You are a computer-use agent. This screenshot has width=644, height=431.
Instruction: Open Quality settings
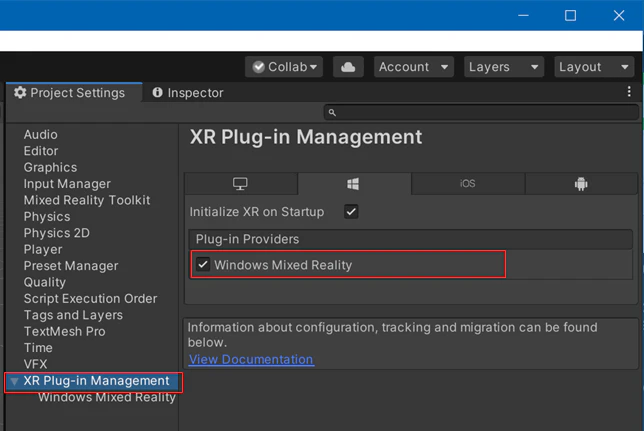[44, 283]
